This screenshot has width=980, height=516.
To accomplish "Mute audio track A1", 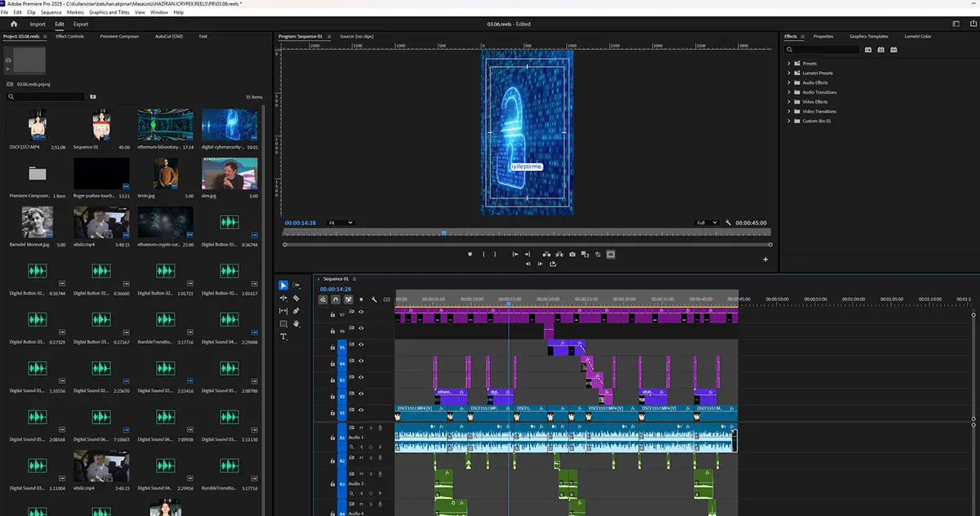I will [361, 427].
